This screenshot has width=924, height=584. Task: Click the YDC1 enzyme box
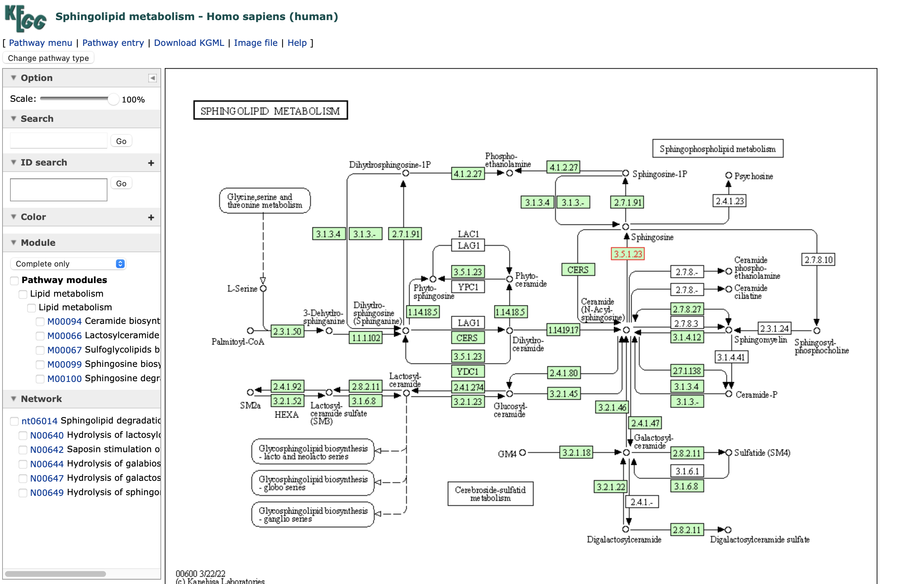(468, 372)
